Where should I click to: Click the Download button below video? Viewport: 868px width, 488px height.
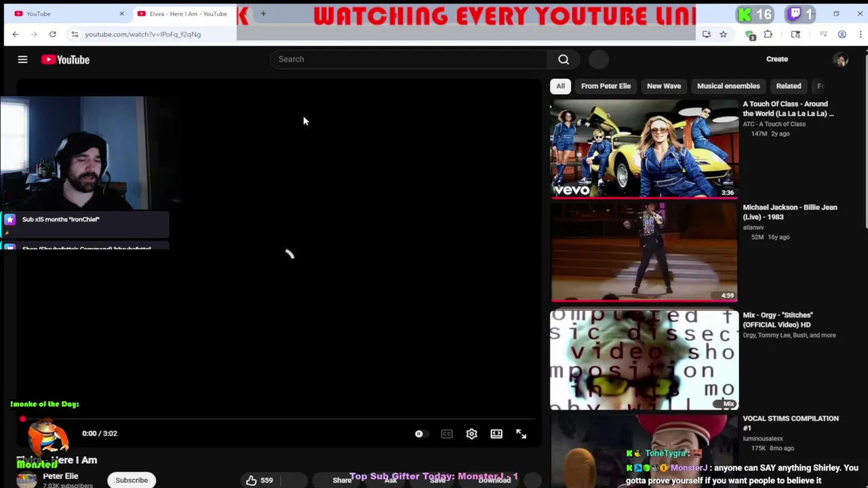pyautogui.click(x=494, y=481)
